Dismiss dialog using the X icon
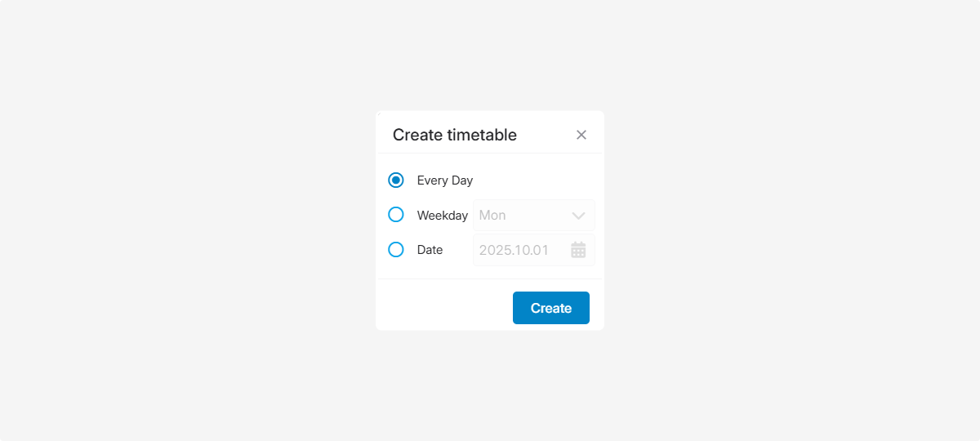Viewport: 980px width, 441px height. coord(581,135)
